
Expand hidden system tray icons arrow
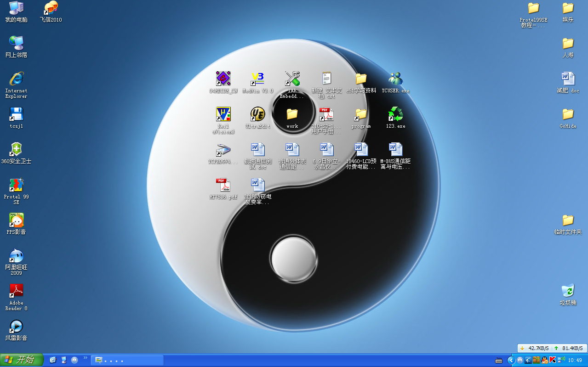click(511, 361)
